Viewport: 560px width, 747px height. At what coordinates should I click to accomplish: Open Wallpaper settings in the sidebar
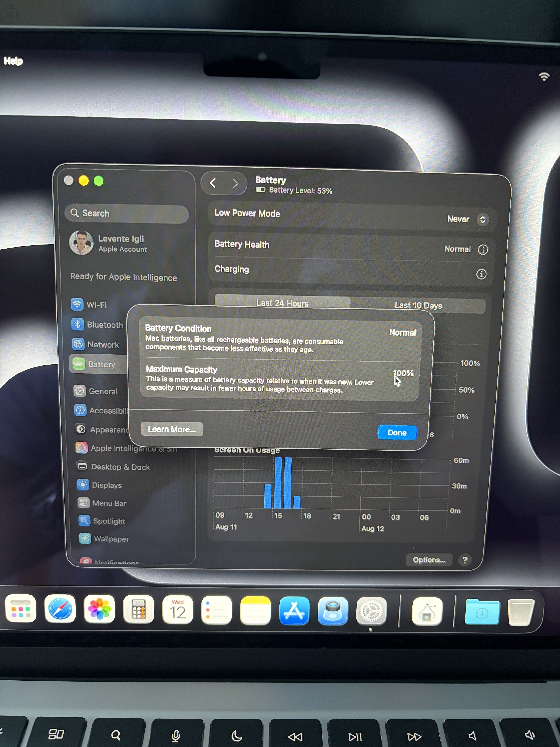click(104, 539)
